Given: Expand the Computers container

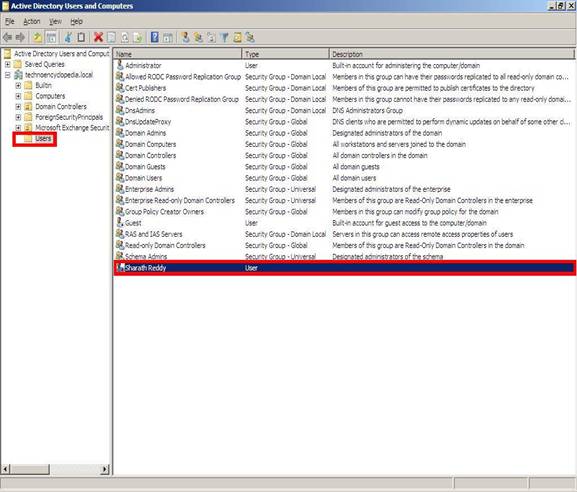Looking at the screenshot, I should [x=18, y=96].
